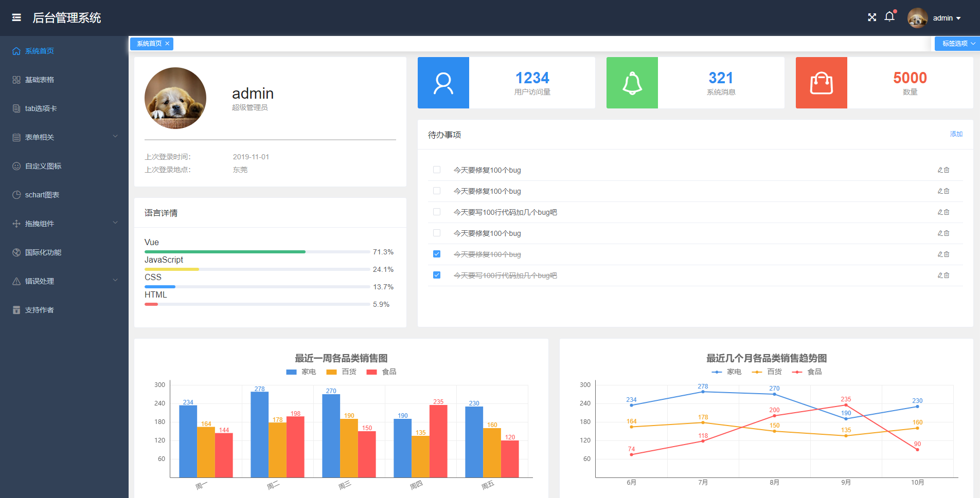Uncheck the completed 今天要修复100个bug todo
The width and height of the screenshot is (980, 498).
click(x=437, y=254)
